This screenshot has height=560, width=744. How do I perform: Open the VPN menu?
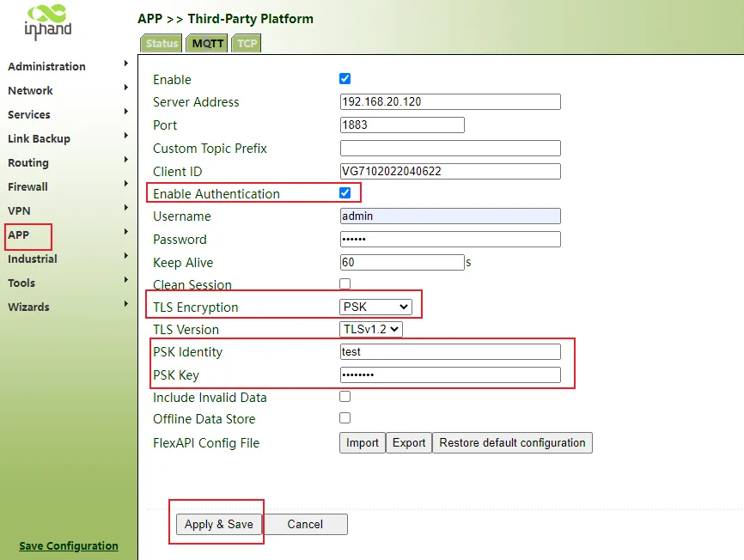pos(19,211)
